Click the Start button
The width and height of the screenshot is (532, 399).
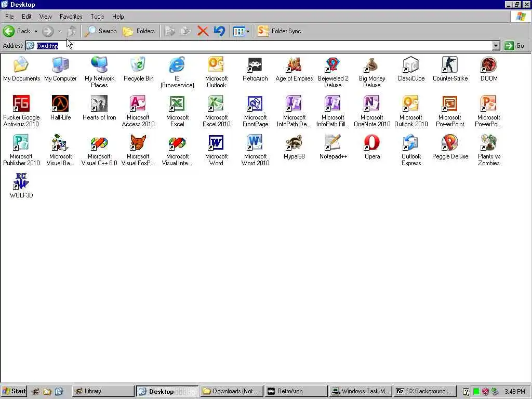(14, 391)
